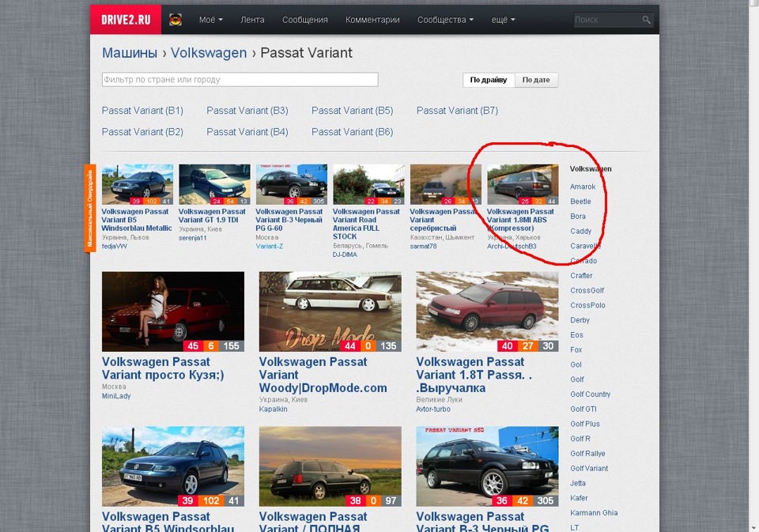Open large red 1.8T Passat photo
This screenshot has height=532, width=759.
click(x=487, y=311)
